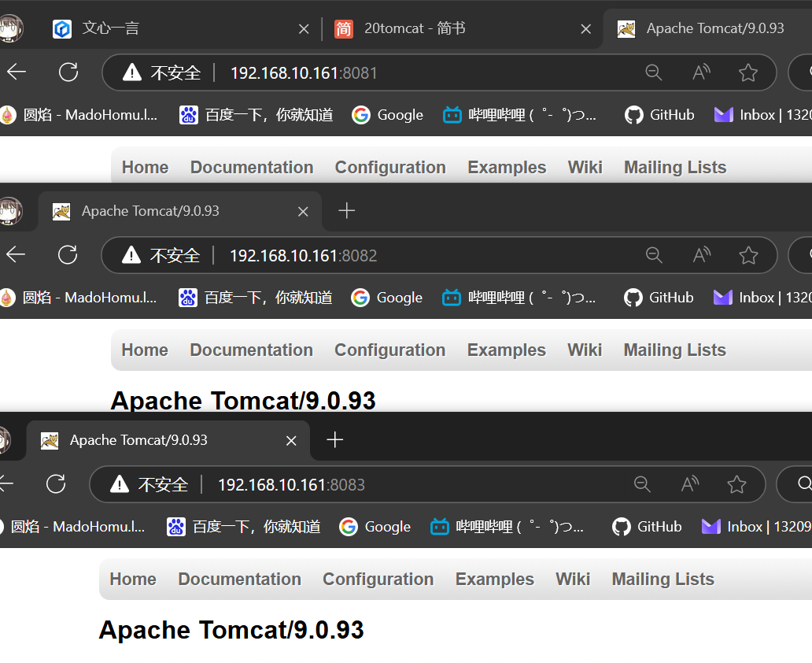The height and width of the screenshot is (663, 812).
Task: Open Google bookmark in 8082 window
Action: pos(386,297)
